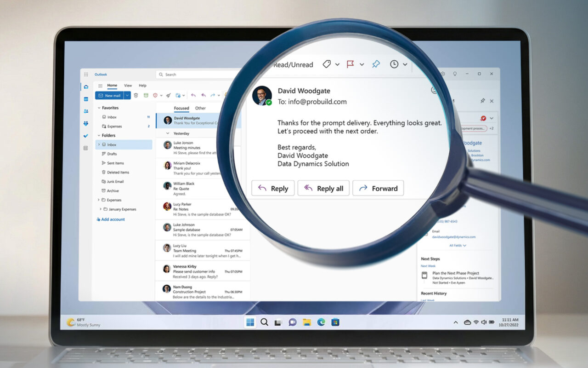Click the To Do checkmark icon
Viewport: 588px width, 368px height.
tap(86, 136)
